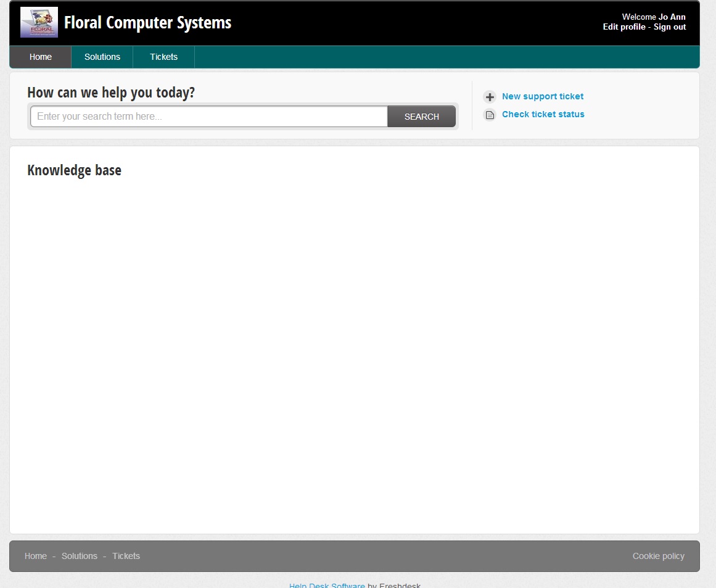
Task: Click the plus icon beside New support ticket
Action: point(490,97)
